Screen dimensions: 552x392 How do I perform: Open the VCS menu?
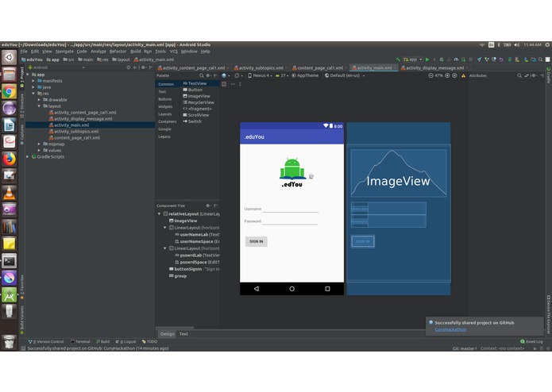[x=174, y=52]
